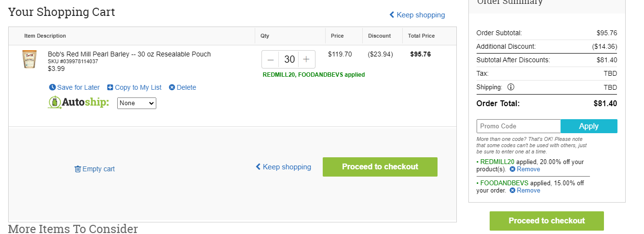Screen dimensions: 644x234
Task: Decrease quantity with the minus button
Action: [271, 59]
